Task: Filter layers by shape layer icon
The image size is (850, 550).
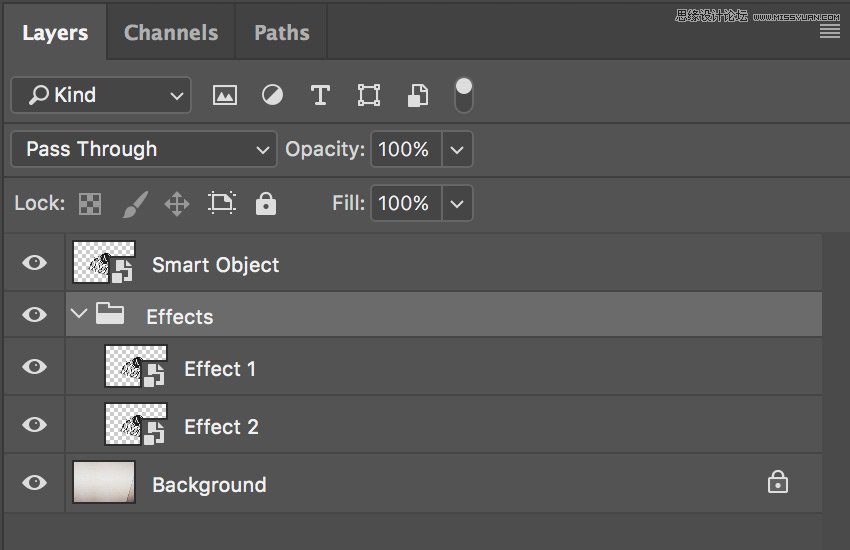Action: (x=369, y=96)
